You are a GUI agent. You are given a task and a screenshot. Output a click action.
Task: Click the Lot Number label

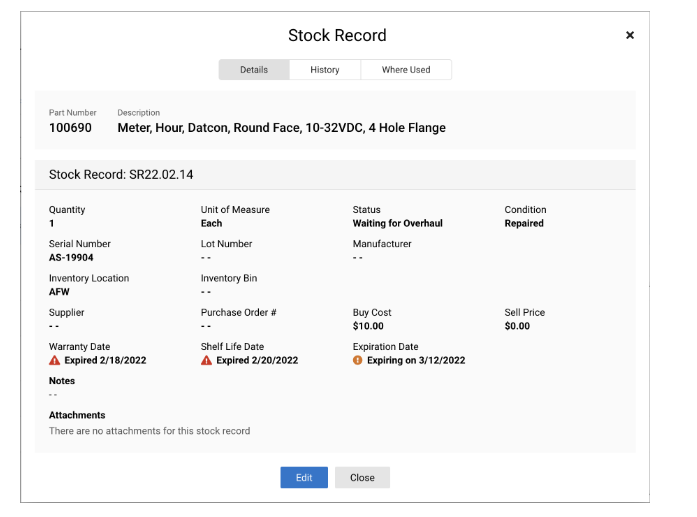tap(226, 244)
